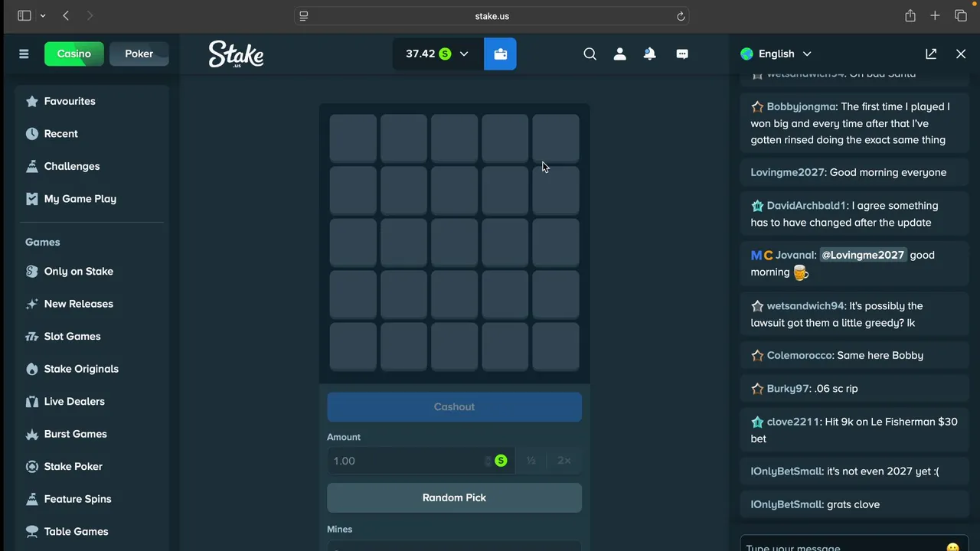Image resolution: width=980 pixels, height=551 pixels.
Task: Click username Bobbyjongma in chat
Action: pos(801,106)
